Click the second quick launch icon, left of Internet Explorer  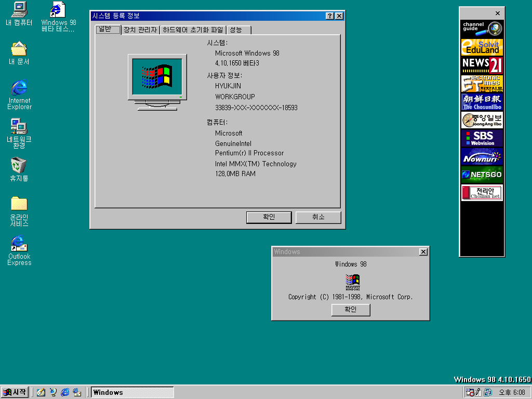point(53,392)
